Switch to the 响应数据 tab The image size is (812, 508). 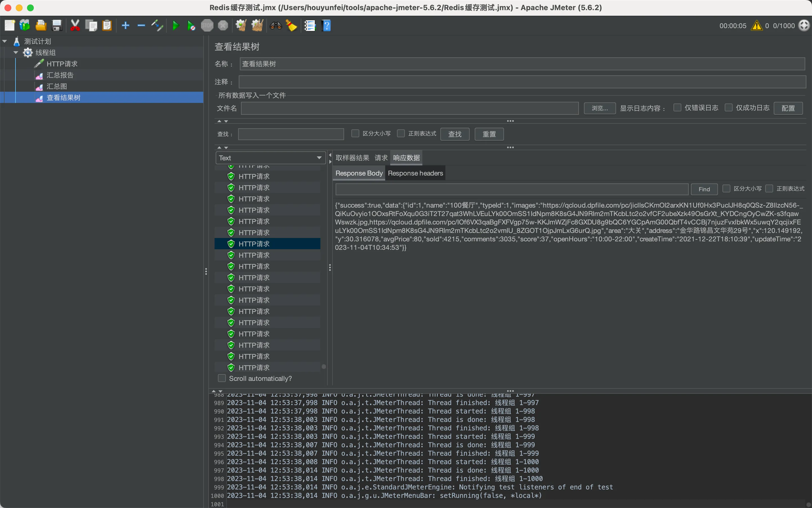point(406,158)
